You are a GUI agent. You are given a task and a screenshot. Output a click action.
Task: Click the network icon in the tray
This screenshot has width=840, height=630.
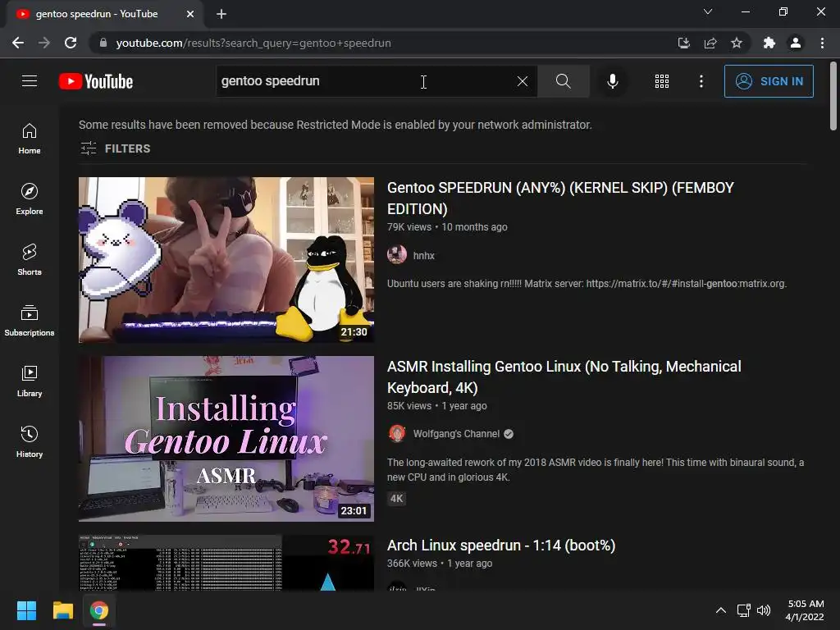(x=743, y=610)
